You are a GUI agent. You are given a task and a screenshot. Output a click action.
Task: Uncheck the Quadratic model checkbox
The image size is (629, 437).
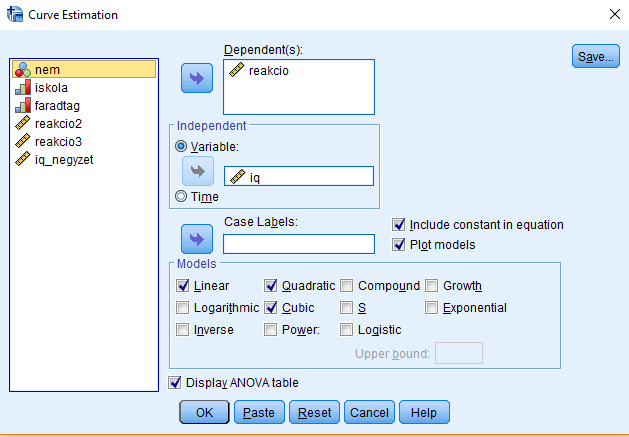(x=271, y=286)
